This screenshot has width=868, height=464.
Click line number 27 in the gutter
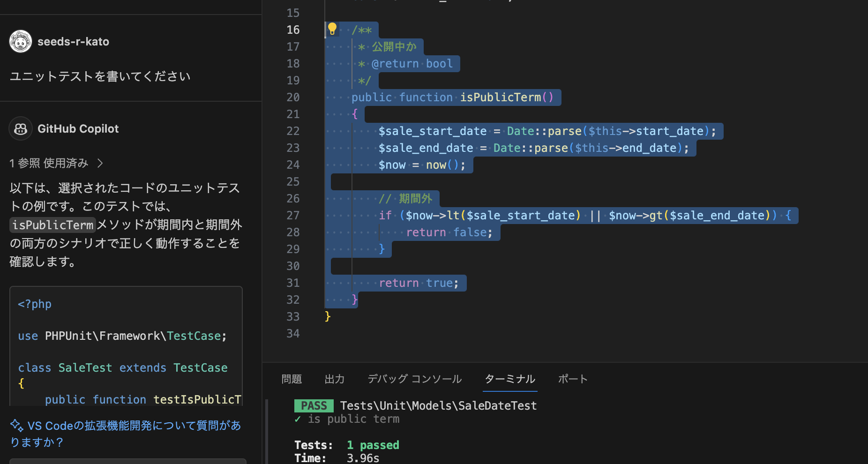[293, 216]
